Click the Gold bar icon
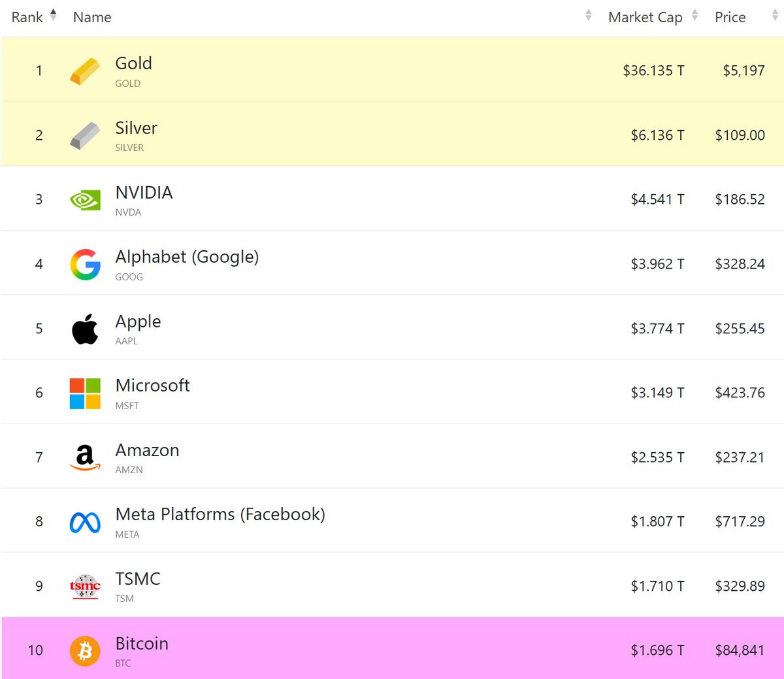Screen dimensions: 784x679 pos(85,71)
